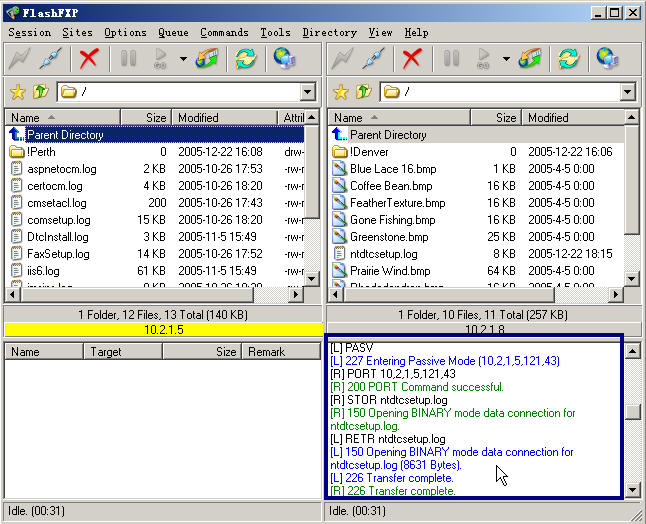Click the right pane red X abort icon
The width and height of the screenshot is (646, 524).
[x=412, y=58]
